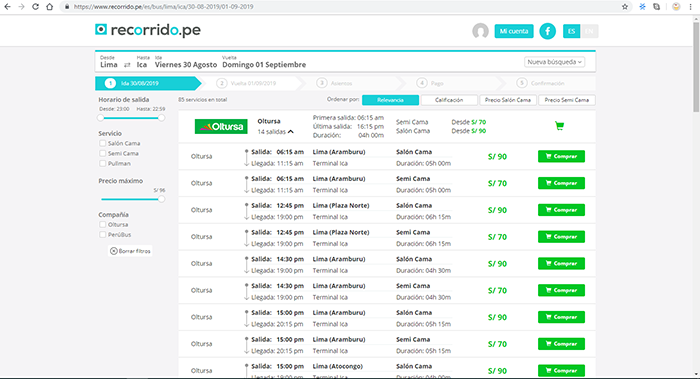This screenshot has width=700, height=379.
Task: Open the Nueva búsqueda dropdown
Action: [x=554, y=62]
